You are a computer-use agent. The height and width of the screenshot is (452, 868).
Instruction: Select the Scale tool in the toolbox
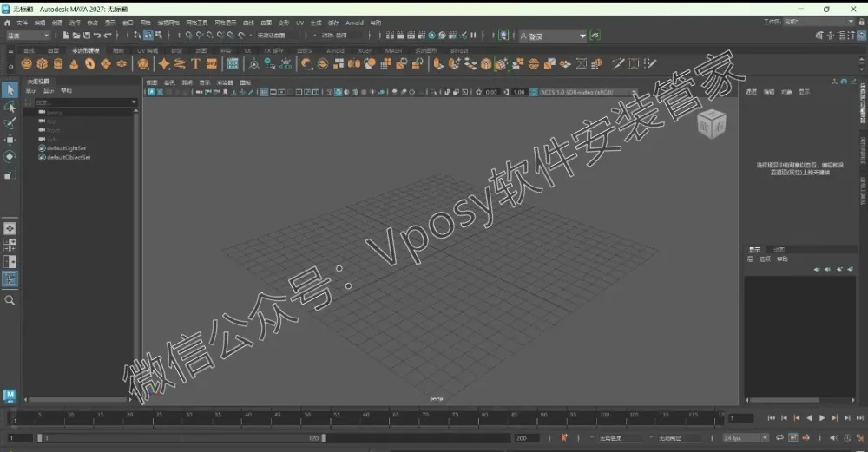[10, 175]
